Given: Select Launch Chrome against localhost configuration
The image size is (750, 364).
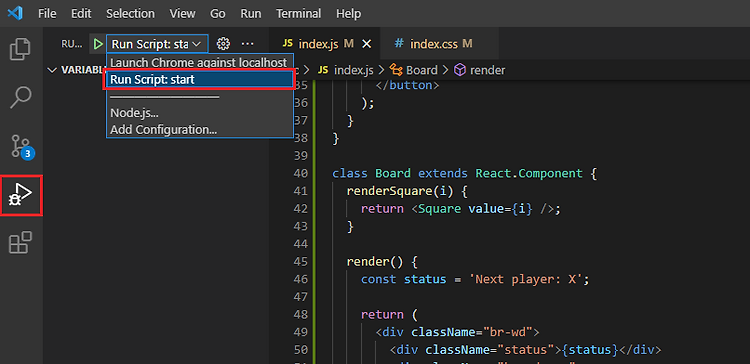Looking at the screenshot, I should point(199,63).
